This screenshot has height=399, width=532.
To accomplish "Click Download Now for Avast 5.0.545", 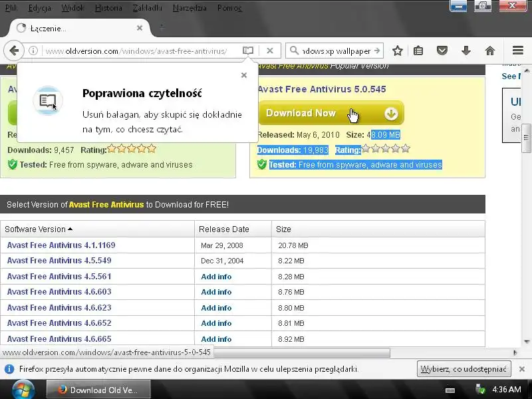I will pyautogui.click(x=331, y=113).
